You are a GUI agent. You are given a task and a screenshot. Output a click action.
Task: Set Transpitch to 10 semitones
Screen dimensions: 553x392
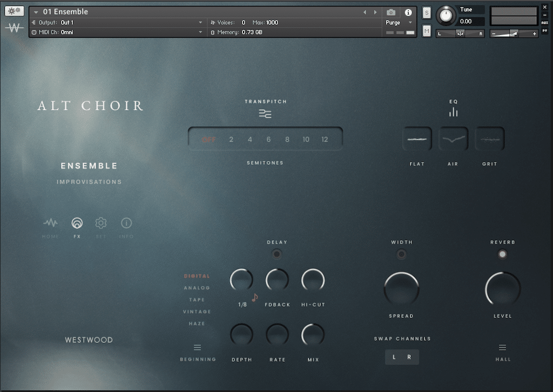(306, 140)
